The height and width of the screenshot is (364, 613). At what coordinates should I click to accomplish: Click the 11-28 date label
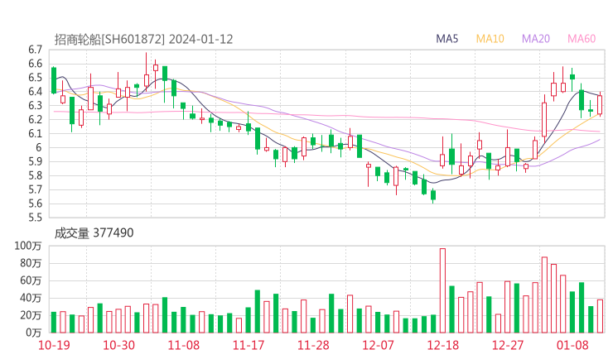[313, 345]
